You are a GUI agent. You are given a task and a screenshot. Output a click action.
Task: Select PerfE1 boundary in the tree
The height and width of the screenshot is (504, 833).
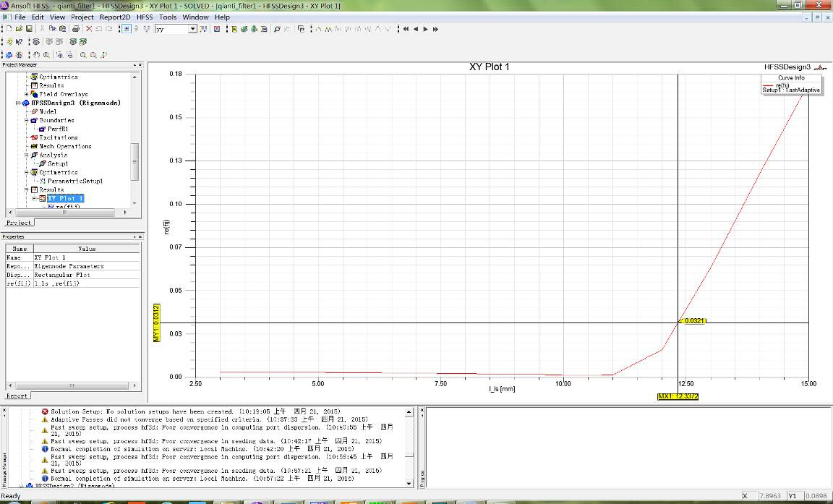tap(58, 129)
